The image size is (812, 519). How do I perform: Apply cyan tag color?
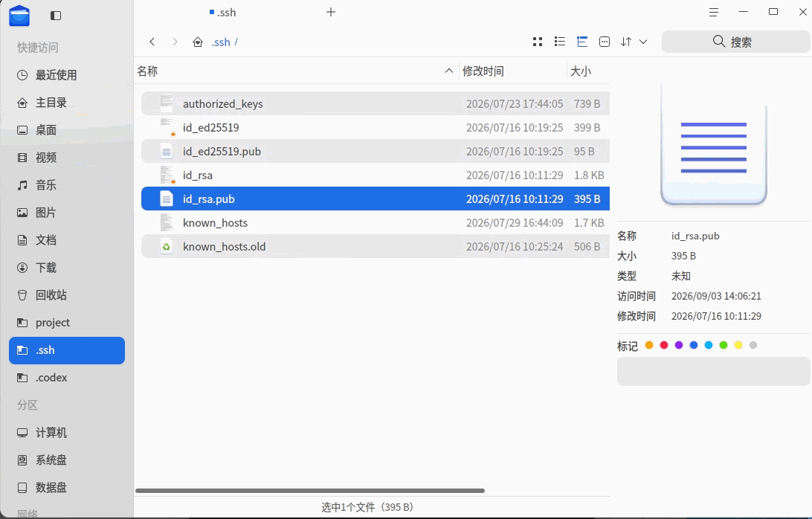point(709,345)
